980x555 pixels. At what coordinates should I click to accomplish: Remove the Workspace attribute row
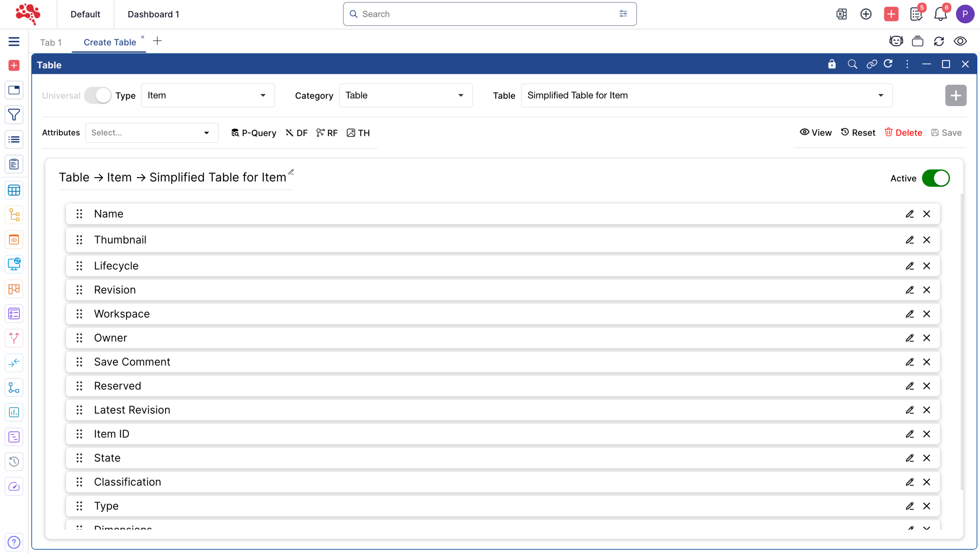(926, 314)
